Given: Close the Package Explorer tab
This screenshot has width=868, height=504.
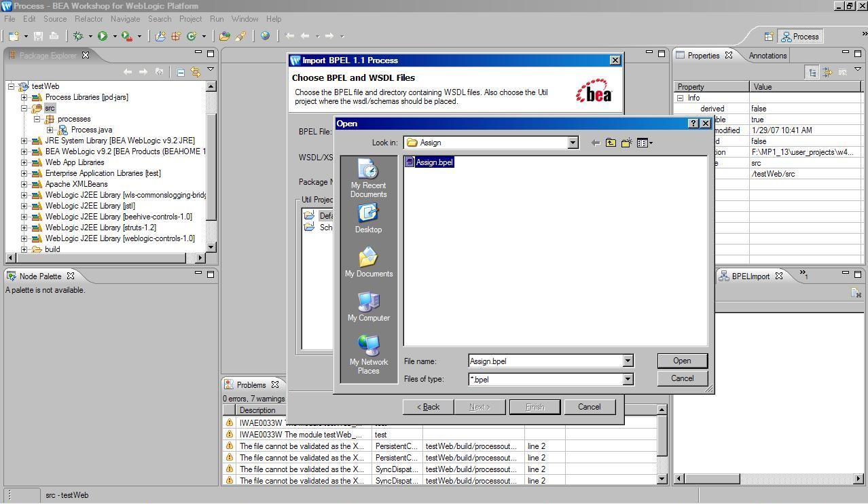Looking at the screenshot, I should tap(86, 55).
